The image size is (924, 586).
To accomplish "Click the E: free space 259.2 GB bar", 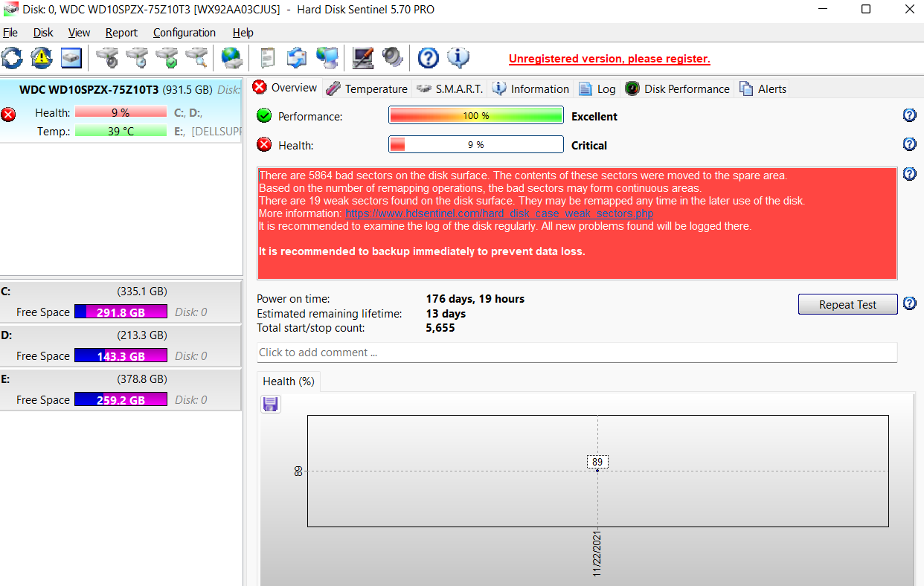I will click(x=121, y=400).
